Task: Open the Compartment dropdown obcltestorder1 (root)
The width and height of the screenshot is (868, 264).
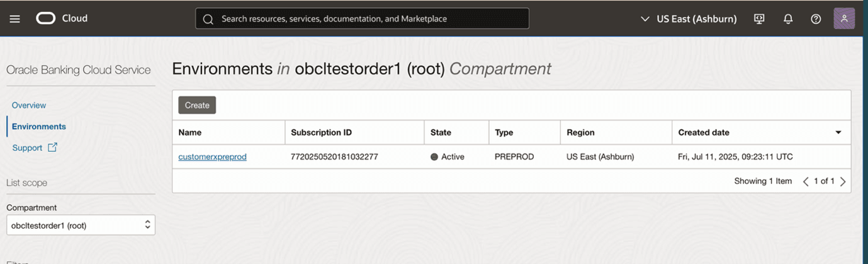Action: pyautogui.click(x=81, y=225)
